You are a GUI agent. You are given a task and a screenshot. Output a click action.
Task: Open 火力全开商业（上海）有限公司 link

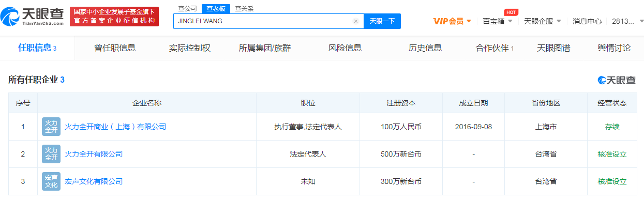[x=115, y=127]
